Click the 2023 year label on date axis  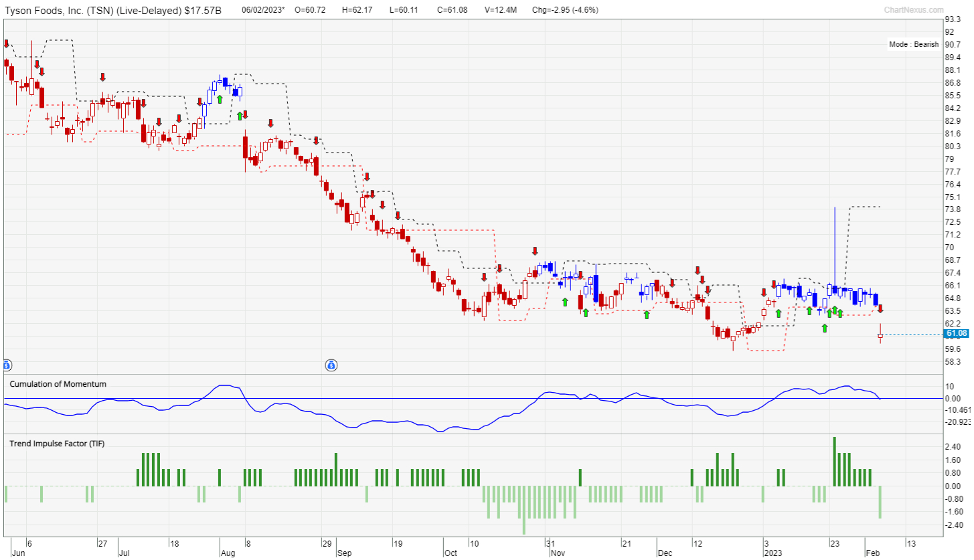[x=773, y=553]
